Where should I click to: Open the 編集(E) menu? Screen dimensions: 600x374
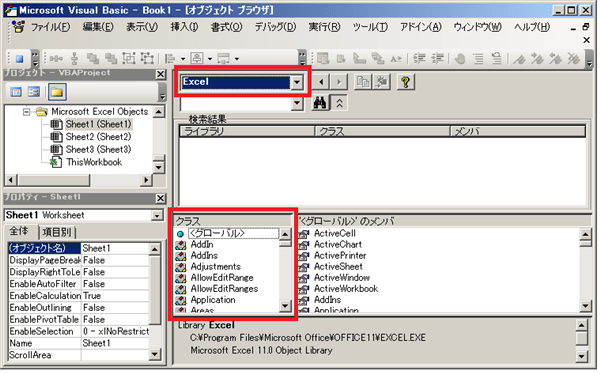pos(98,27)
